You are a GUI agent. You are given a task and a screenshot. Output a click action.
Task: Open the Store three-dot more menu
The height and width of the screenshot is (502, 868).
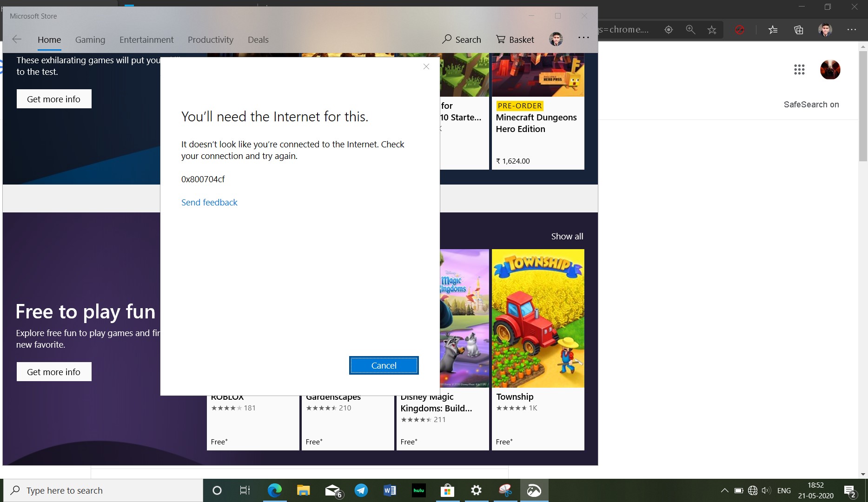[583, 38]
